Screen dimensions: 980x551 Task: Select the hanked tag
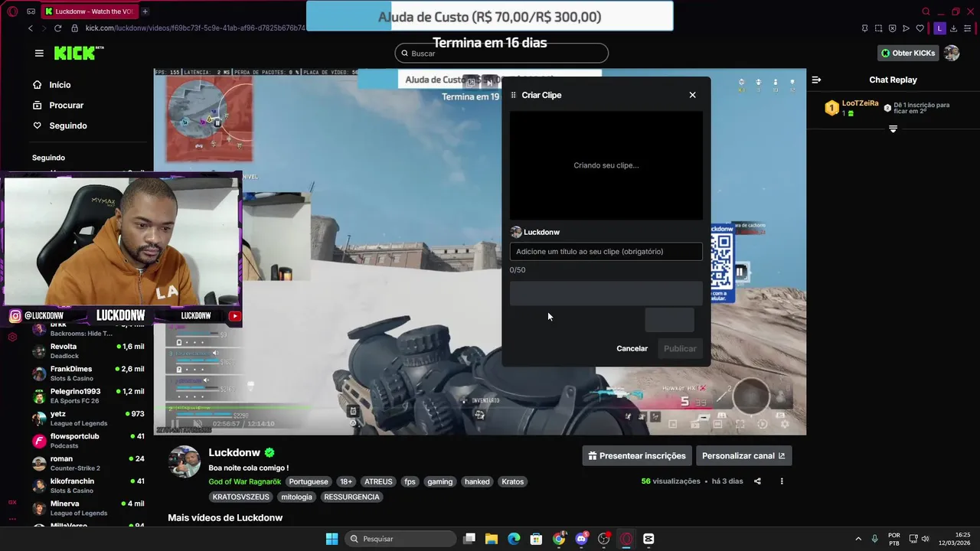pyautogui.click(x=477, y=482)
